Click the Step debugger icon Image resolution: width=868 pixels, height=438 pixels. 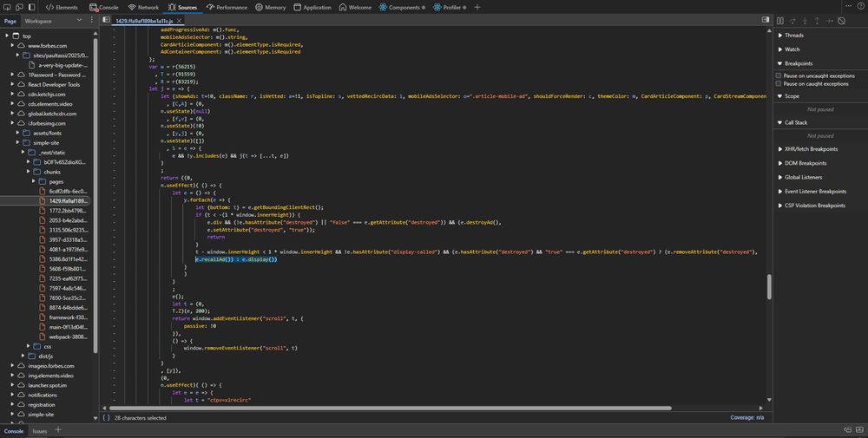coord(829,21)
